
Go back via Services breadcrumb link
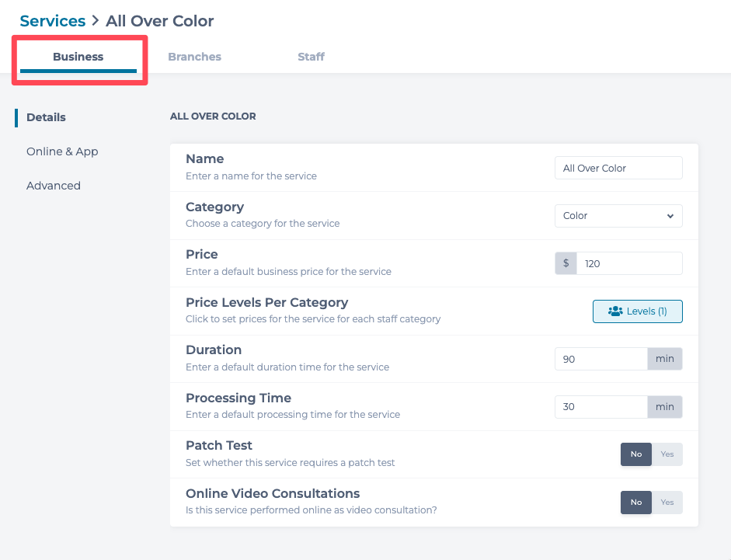pos(53,21)
